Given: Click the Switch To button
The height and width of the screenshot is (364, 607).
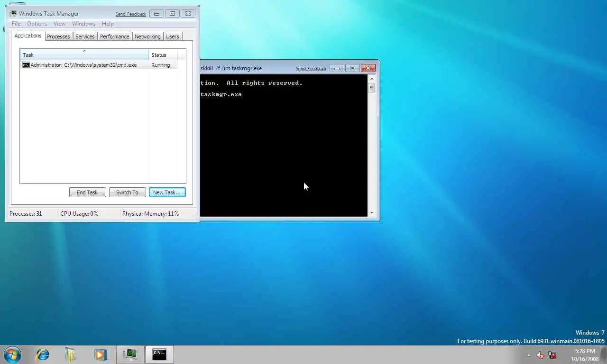Looking at the screenshot, I should click(x=127, y=192).
